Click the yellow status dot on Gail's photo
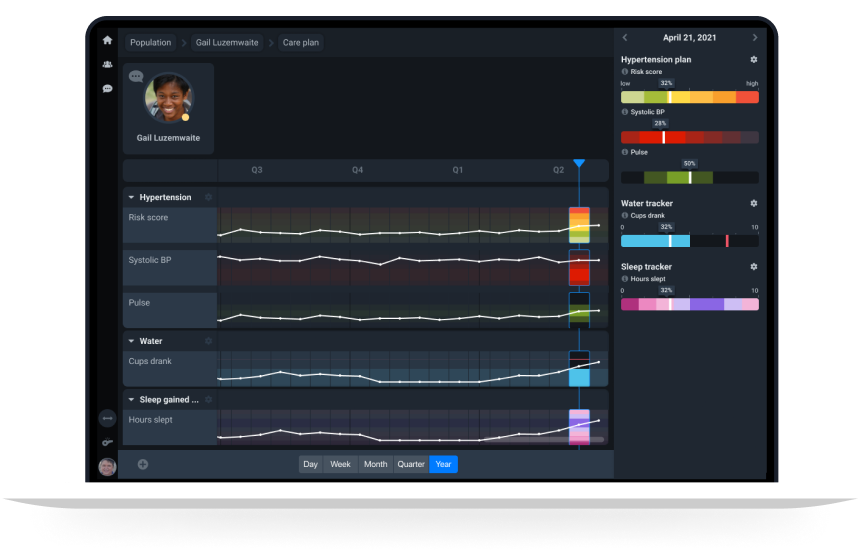 click(185, 117)
